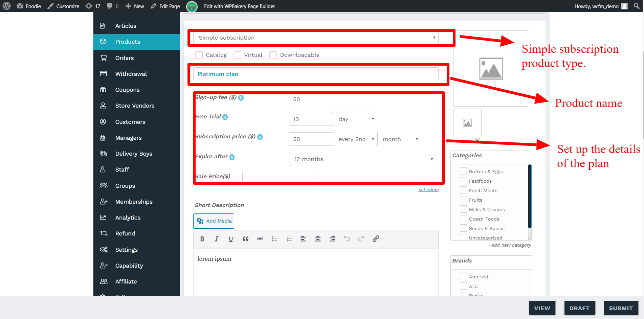This screenshot has width=644, height=319.
Task: Click the Platimum plan product name field
Action: pos(315,74)
